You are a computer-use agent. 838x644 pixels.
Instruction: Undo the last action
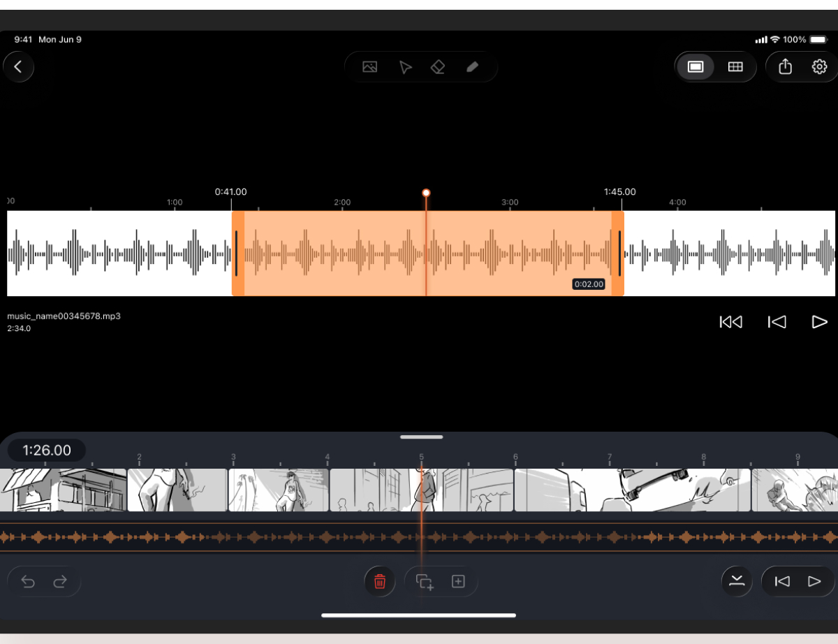tap(28, 581)
